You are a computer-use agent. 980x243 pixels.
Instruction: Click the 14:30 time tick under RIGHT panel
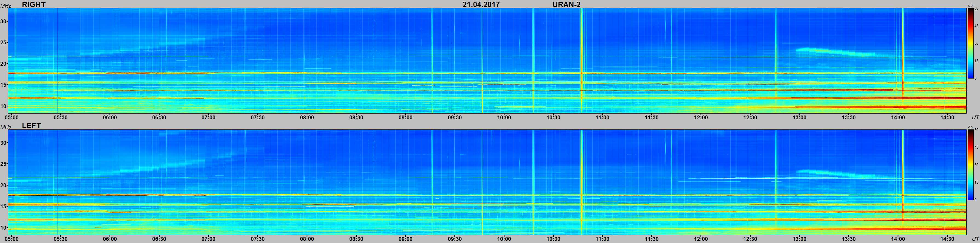pyautogui.click(x=947, y=117)
